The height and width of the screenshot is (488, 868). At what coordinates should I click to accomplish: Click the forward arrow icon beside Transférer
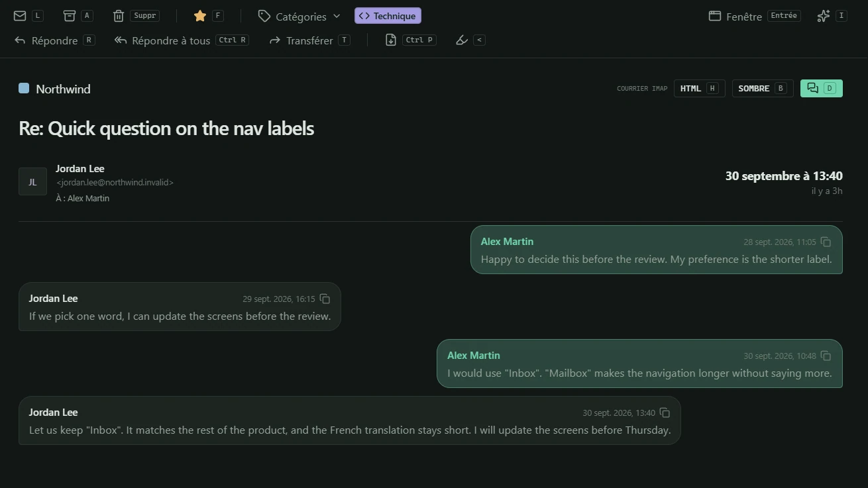click(274, 40)
